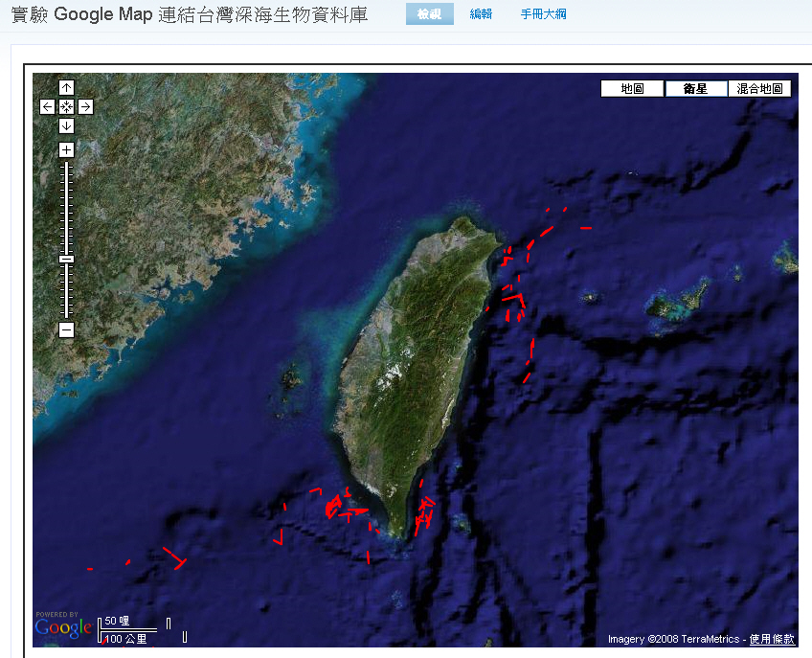Open the 編輯 tab
Image resolution: width=812 pixels, height=658 pixels.
pos(481,14)
